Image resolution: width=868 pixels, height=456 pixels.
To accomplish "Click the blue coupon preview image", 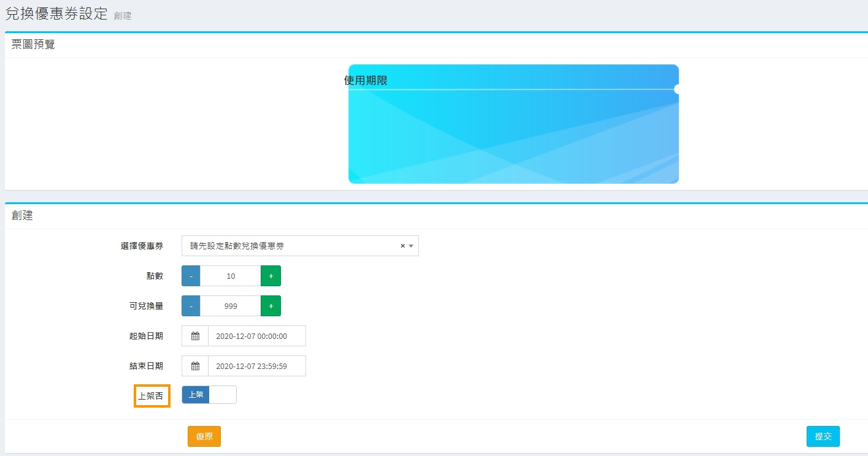I will pos(513,135).
